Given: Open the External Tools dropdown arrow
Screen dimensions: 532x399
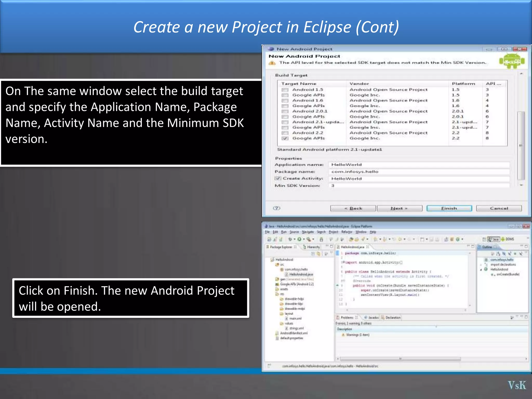Looking at the screenshot, I should click(x=313, y=239).
